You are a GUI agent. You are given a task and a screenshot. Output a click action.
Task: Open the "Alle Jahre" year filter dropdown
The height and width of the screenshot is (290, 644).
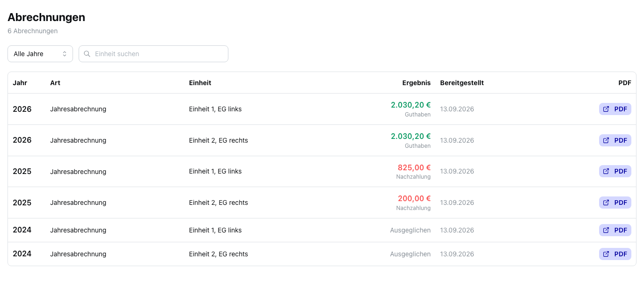click(40, 54)
